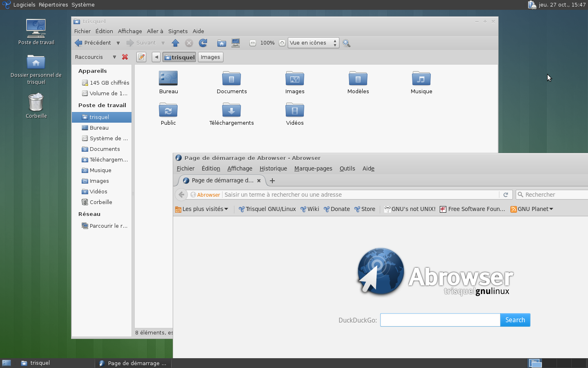Open the Aller à menu

[x=155, y=31]
